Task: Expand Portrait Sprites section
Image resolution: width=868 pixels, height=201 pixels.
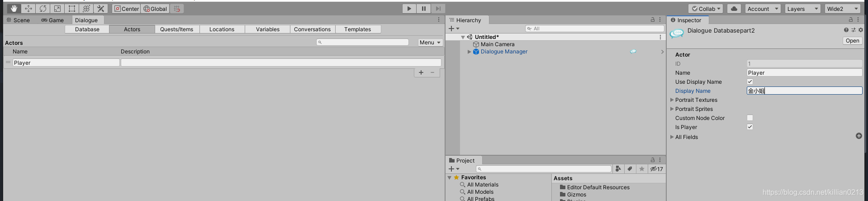Action: point(672,109)
